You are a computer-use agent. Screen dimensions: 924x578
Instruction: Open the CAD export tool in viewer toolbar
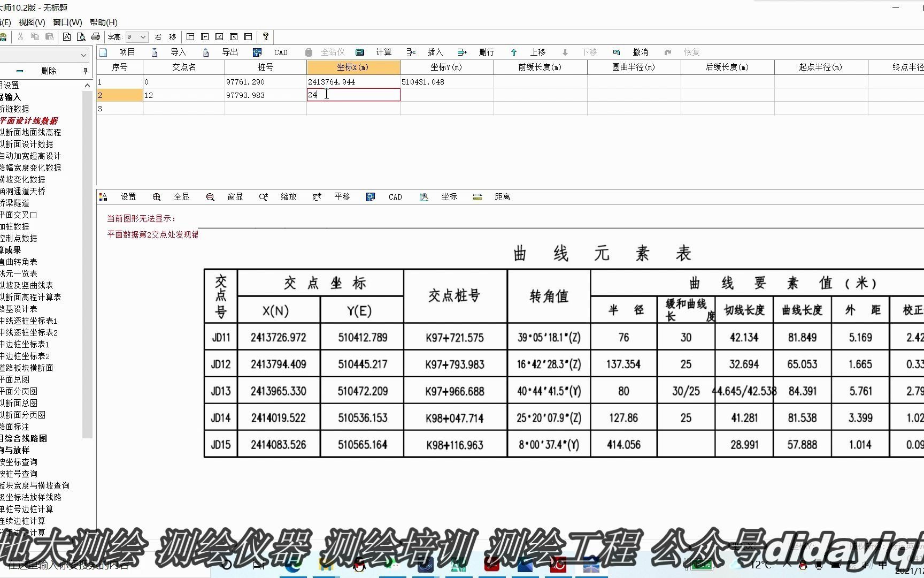[395, 196]
